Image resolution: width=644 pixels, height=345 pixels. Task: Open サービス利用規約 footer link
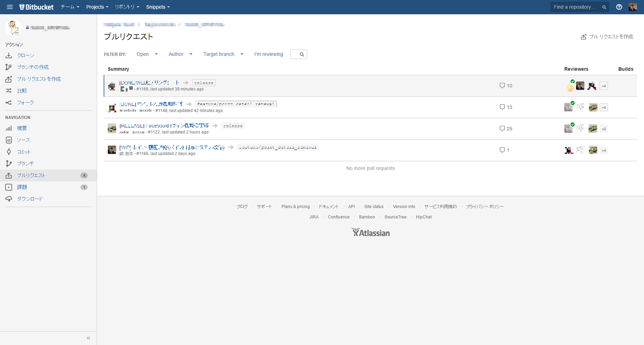point(441,207)
